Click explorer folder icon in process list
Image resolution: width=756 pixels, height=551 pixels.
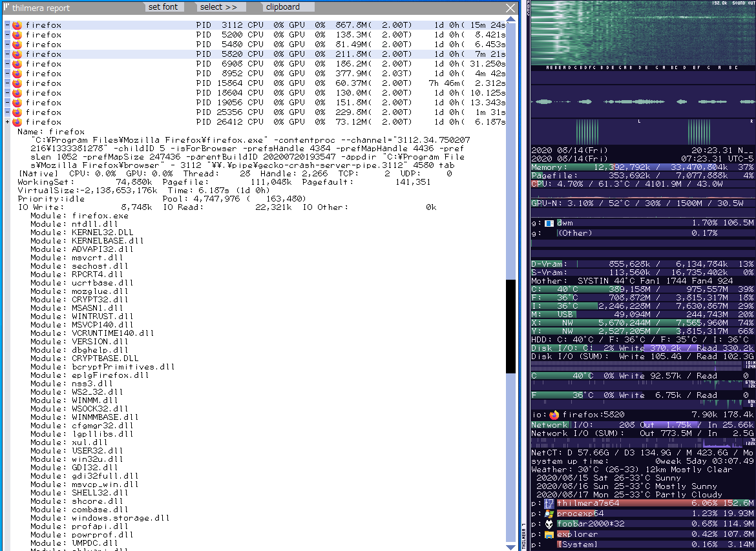[x=549, y=535]
